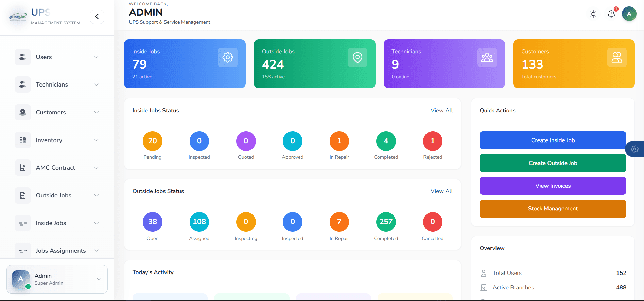The height and width of the screenshot is (301, 644).
Task: Open View Invoices quick action
Action: tap(553, 186)
